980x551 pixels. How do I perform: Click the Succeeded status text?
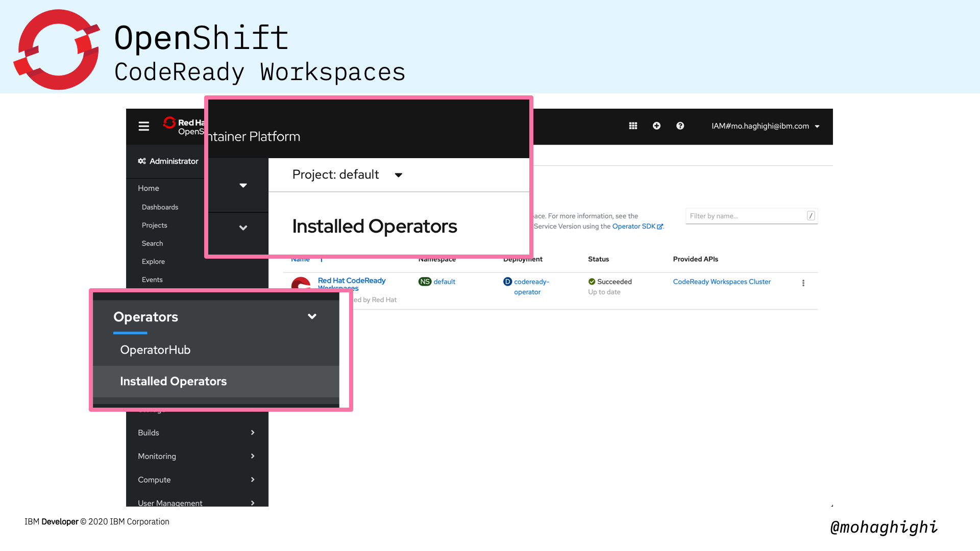point(615,282)
